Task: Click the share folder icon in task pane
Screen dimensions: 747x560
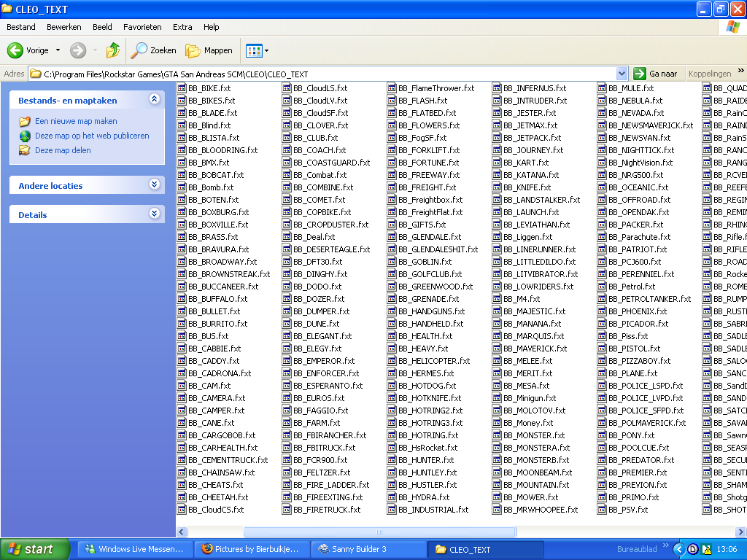Action: click(x=25, y=150)
